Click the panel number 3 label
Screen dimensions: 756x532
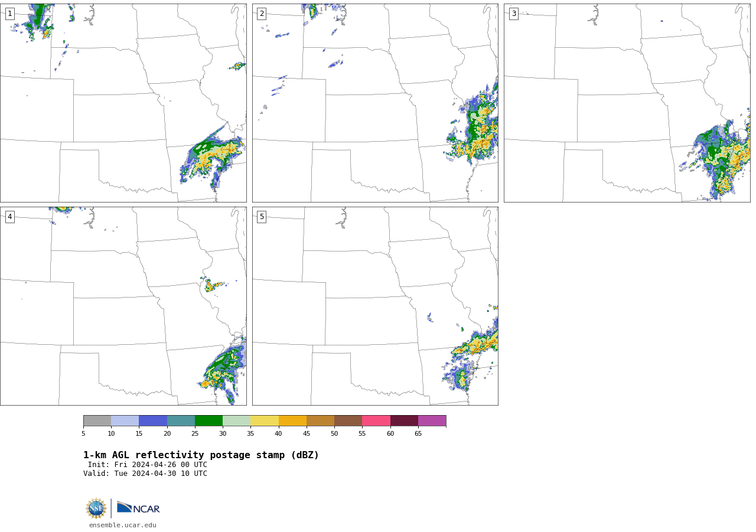click(513, 14)
